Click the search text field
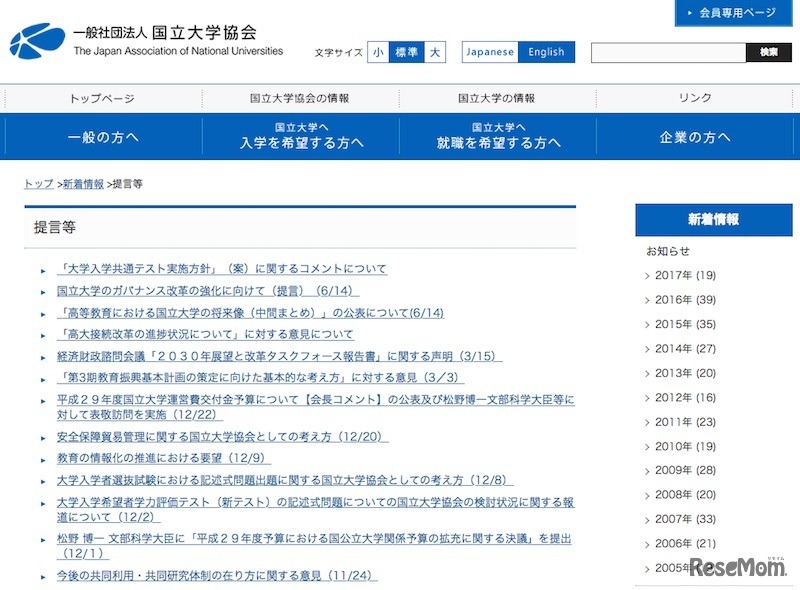This screenshot has width=800, height=590. (x=668, y=52)
